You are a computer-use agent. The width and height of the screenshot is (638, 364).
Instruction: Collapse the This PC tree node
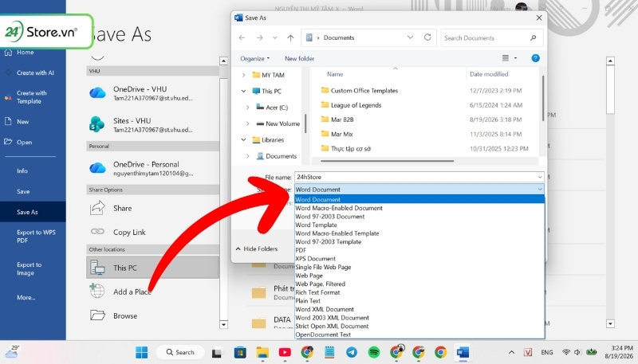click(243, 92)
